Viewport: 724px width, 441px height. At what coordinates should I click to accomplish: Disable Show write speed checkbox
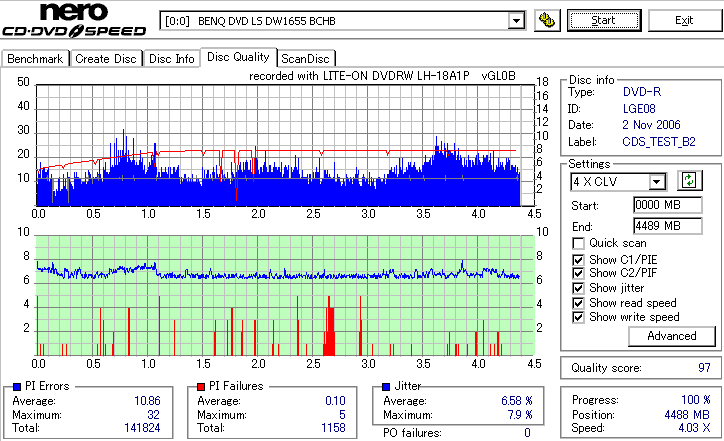578,317
